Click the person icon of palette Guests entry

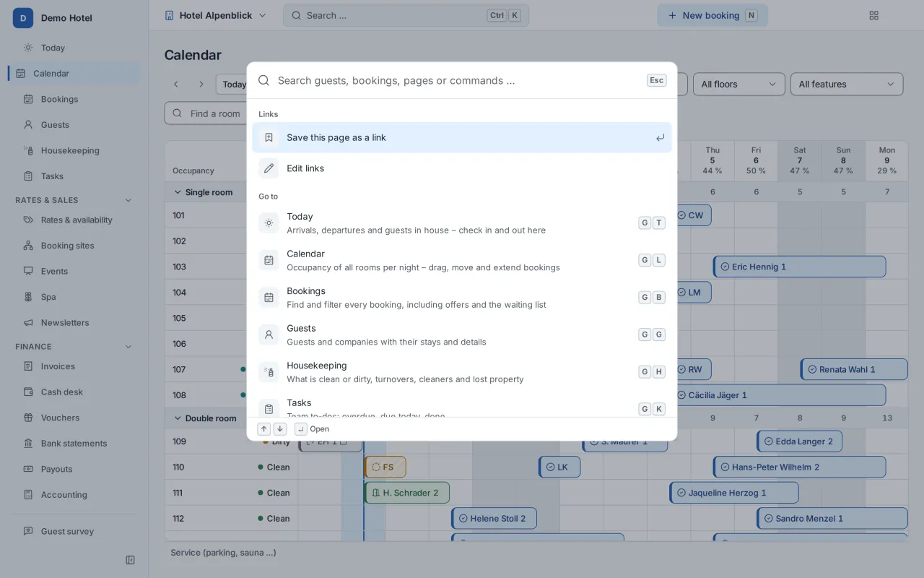coord(269,335)
